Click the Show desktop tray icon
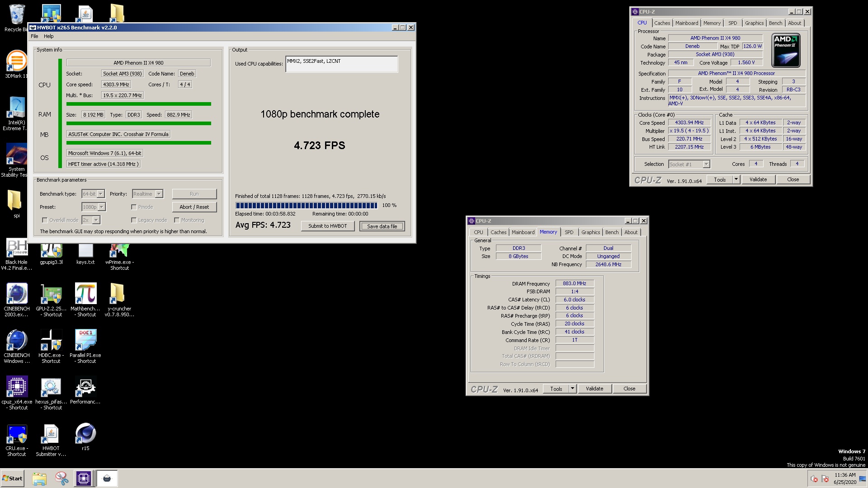This screenshot has height=488, width=868. pyautogui.click(x=863, y=479)
